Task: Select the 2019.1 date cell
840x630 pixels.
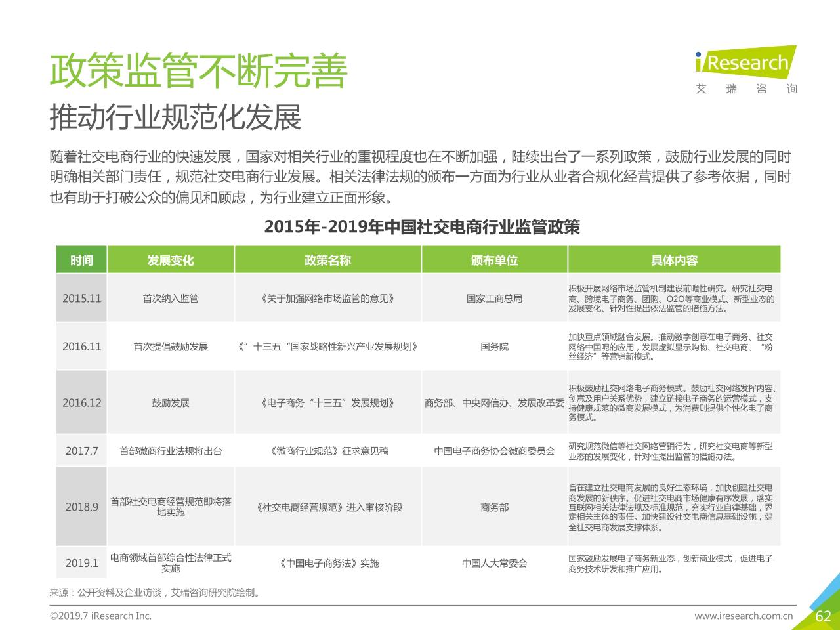Action: (x=81, y=563)
